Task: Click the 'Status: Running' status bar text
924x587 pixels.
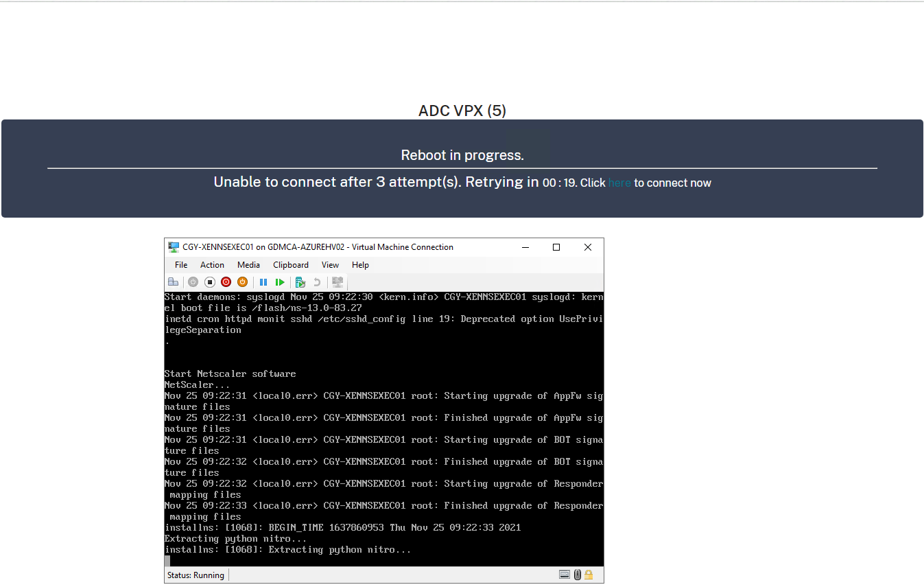Action: [196, 575]
